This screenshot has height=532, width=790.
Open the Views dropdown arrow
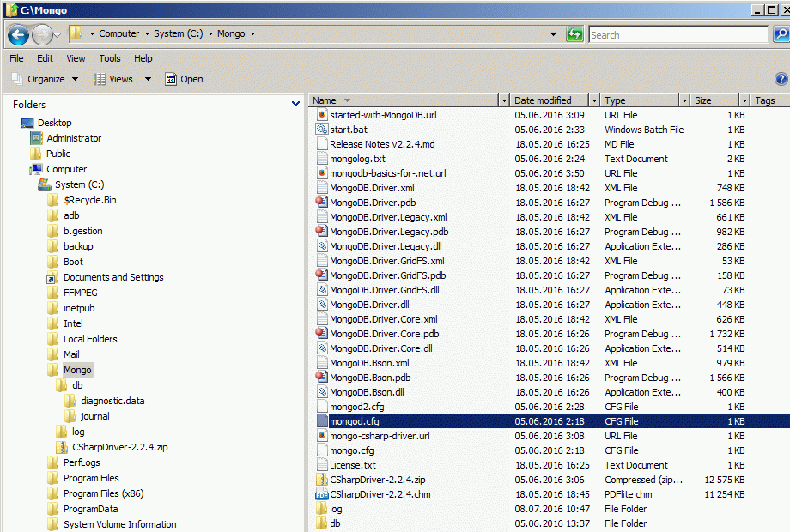point(148,79)
